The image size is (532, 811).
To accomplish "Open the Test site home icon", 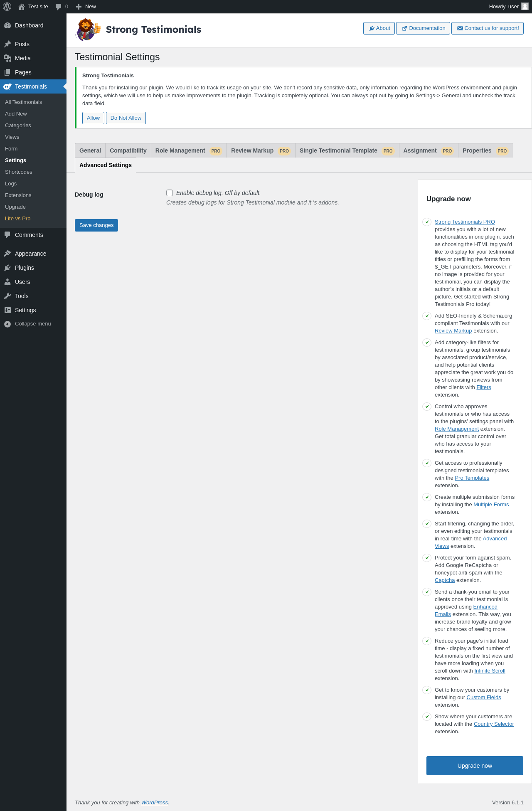I will coord(22,7).
